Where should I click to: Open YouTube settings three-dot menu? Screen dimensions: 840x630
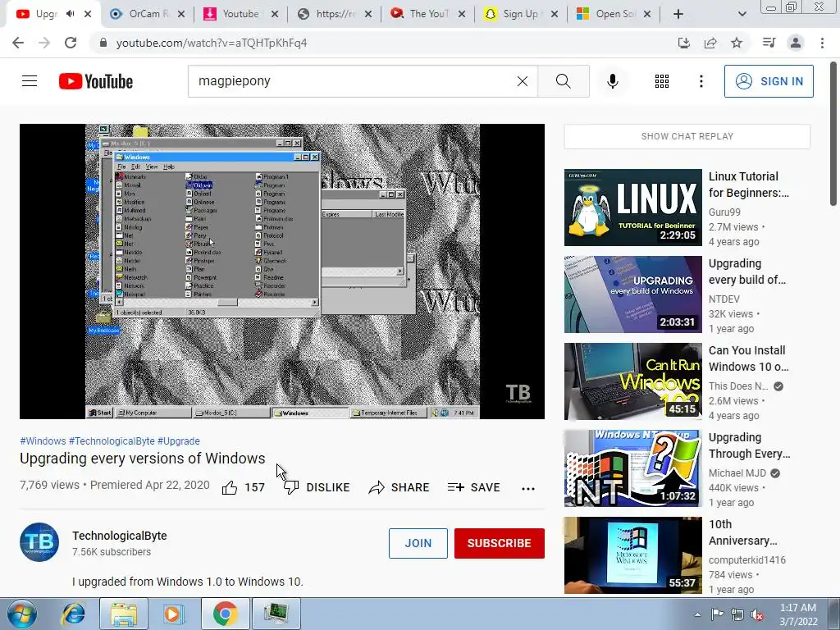pos(701,81)
